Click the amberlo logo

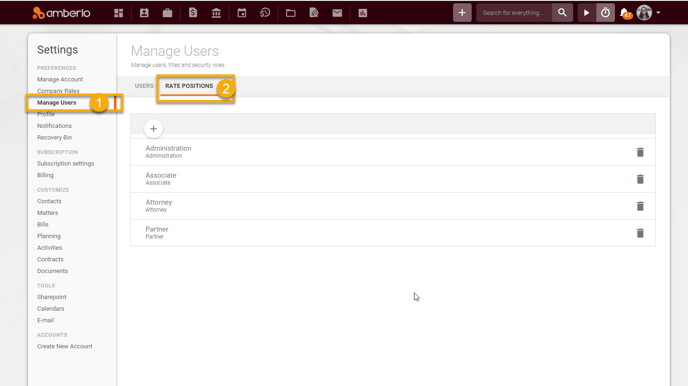tap(61, 13)
